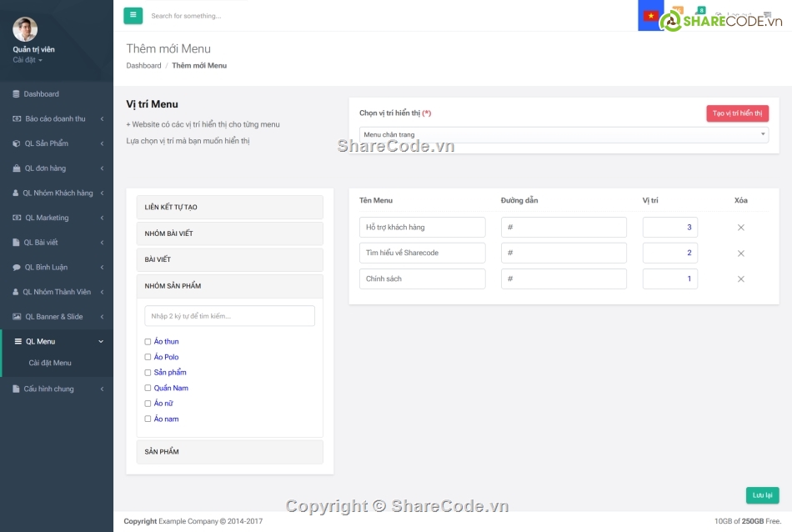Click the QL Marketing money icon
Viewport: 792px width, 532px height.
(x=17, y=218)
